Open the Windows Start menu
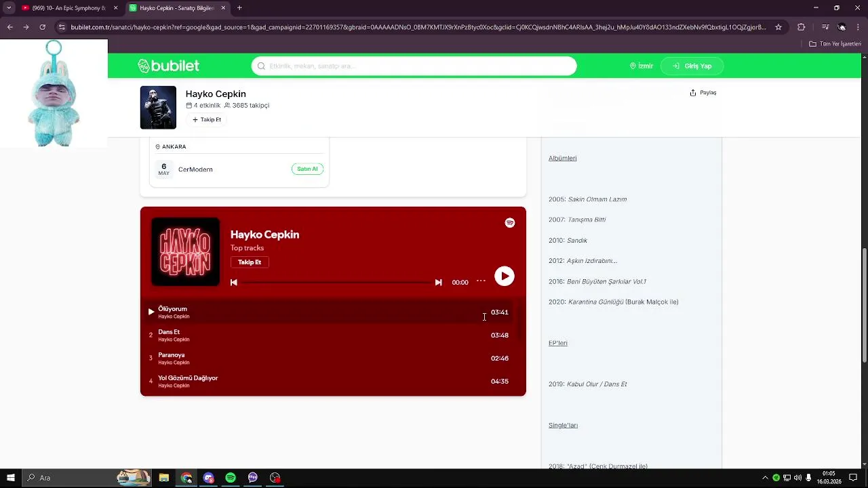Screen dimensions: 868x488 (x=10, y=478)
